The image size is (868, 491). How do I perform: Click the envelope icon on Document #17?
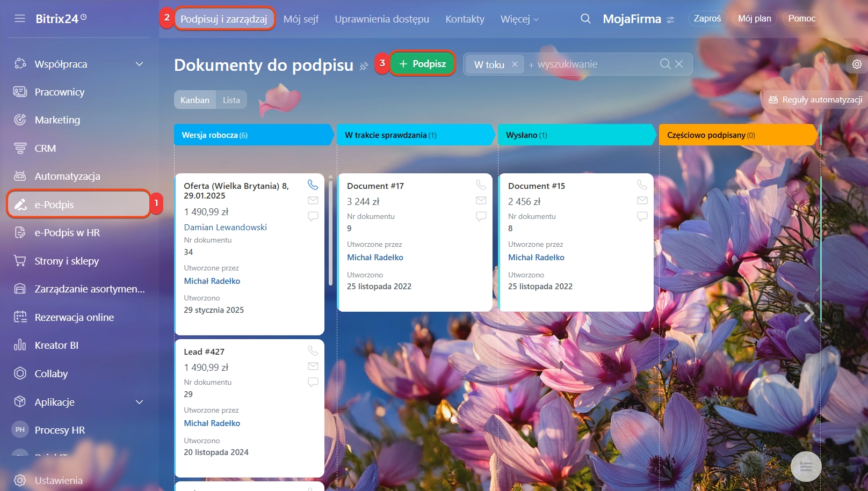click(x=481, y=201)
